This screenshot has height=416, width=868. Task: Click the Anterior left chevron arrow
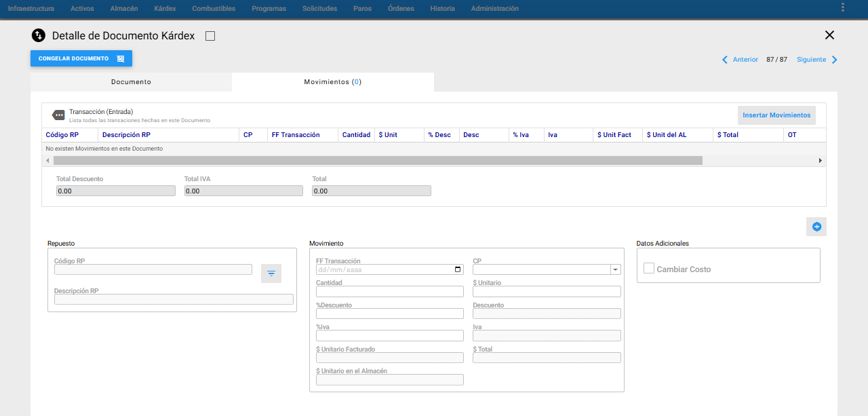click(x=725, y=60)
